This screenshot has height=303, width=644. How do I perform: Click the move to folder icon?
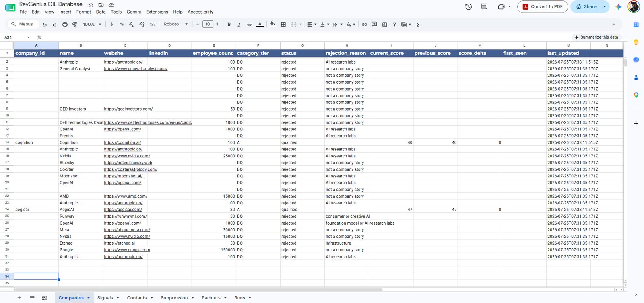click(x=101, y=5)
